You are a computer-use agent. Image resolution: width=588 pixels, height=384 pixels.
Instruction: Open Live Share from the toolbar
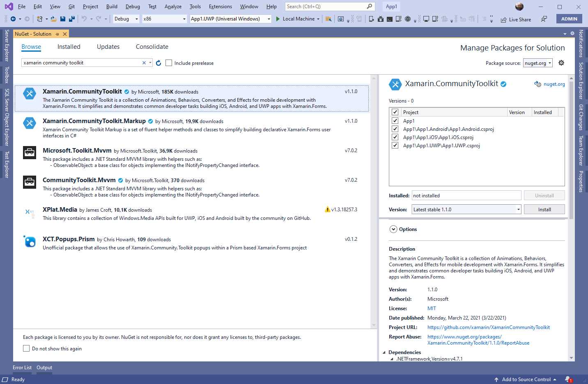(x=516, y=19)
